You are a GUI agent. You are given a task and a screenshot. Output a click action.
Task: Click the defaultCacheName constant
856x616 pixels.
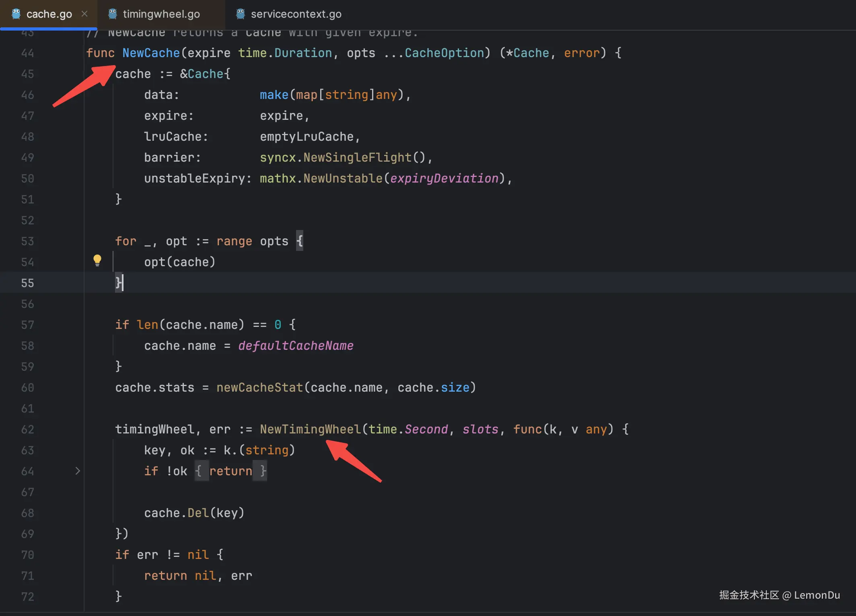pyautogui.click(x=296, y=345)
